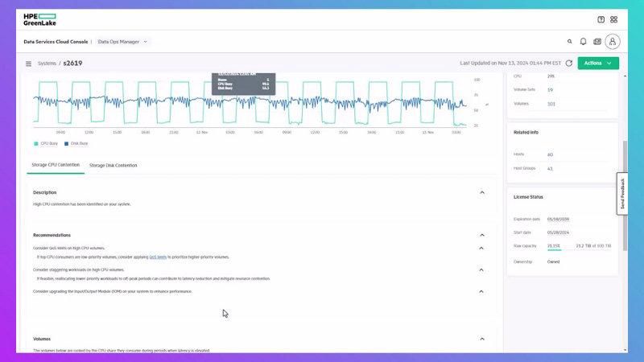Click the page vertical scrollbar thumb
The height and width of the screenshot is (362, 644).
click(625, 195)
